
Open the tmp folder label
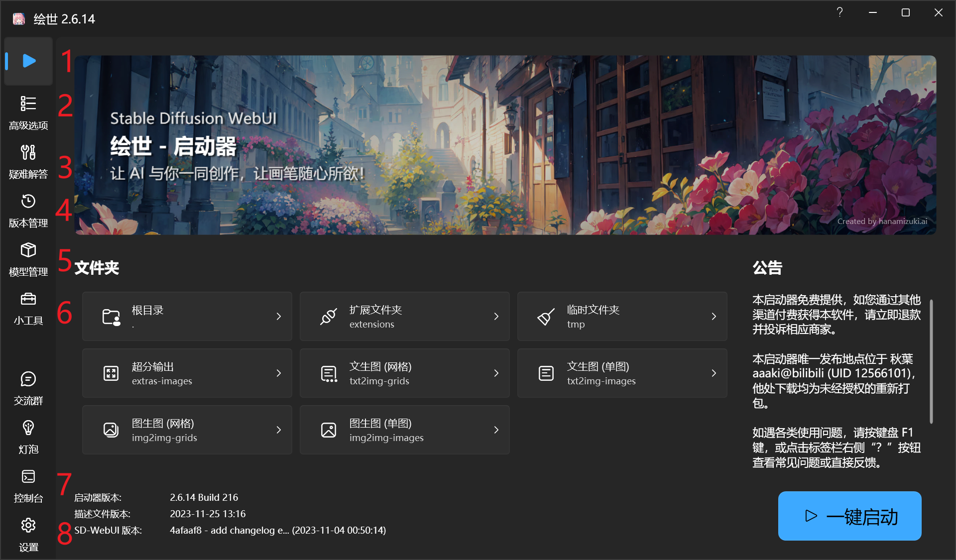pos(576,325)
